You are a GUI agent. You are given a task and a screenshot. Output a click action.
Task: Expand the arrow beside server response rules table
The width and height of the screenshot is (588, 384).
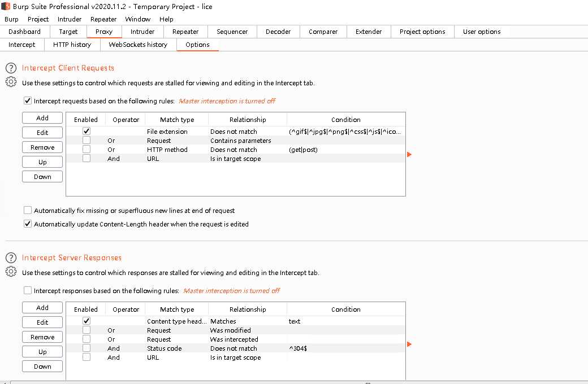click(x=409, y=344)
